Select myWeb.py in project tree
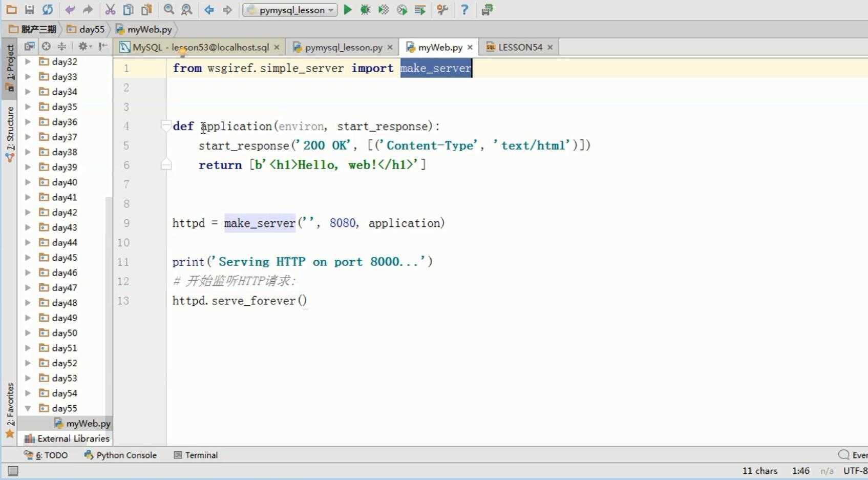 pos(82,423)
